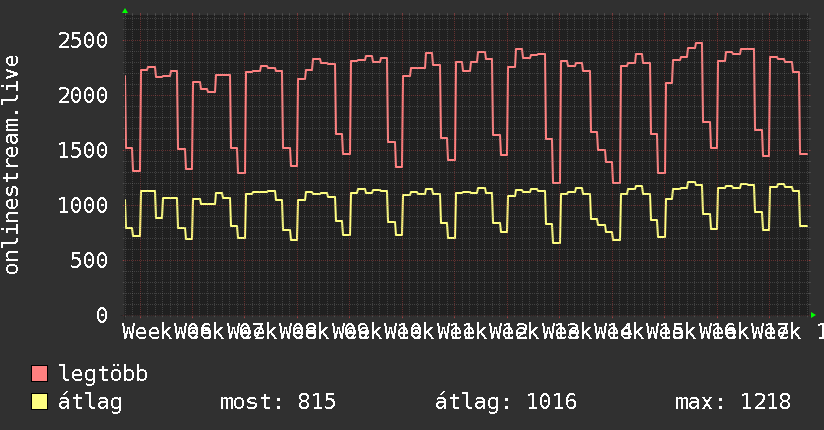Screen dimensions: 824x430
Task: Click the átlag: 1016 statistic
Action: (x=506, y=402)
